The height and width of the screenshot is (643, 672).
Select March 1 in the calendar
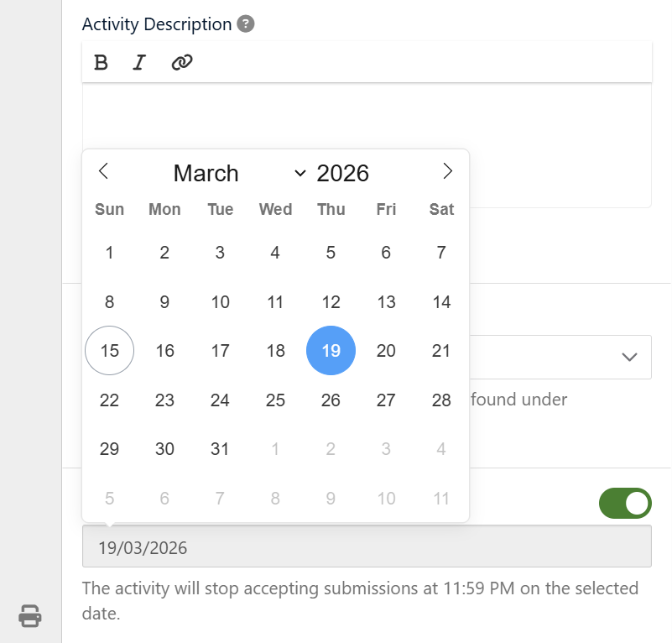pos(110,253)
